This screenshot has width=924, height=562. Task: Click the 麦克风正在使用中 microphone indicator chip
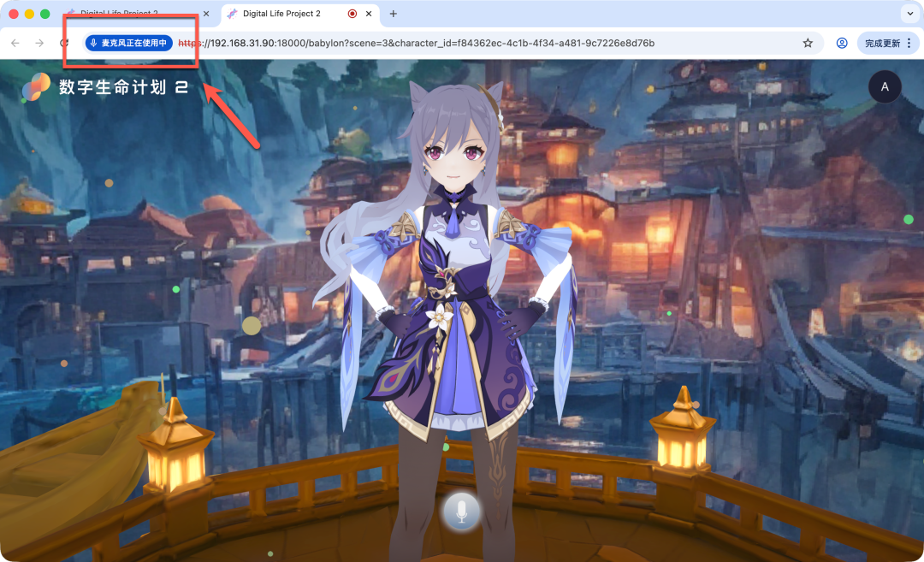(129, 43)
